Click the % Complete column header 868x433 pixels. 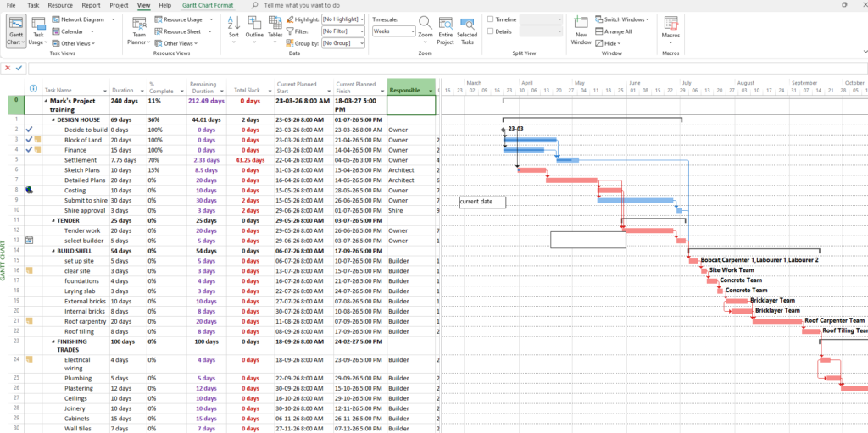[165, 87]
